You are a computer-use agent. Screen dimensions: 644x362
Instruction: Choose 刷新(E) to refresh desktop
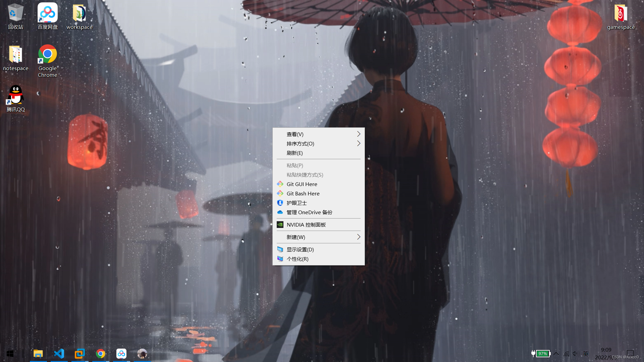coord(319,153)
